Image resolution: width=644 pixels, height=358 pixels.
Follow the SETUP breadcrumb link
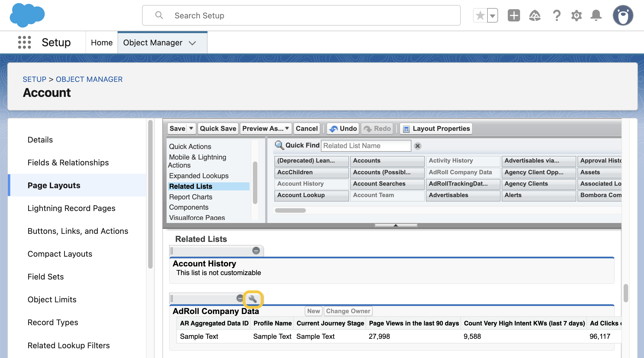(35, 79)
